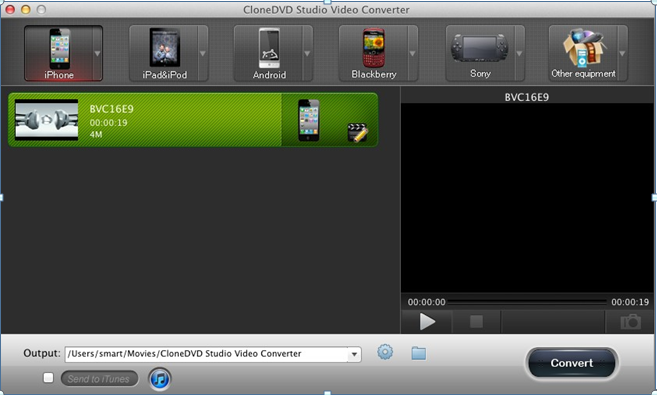Enable the Send to iTunes checkbox

click(x=49, y=378)
